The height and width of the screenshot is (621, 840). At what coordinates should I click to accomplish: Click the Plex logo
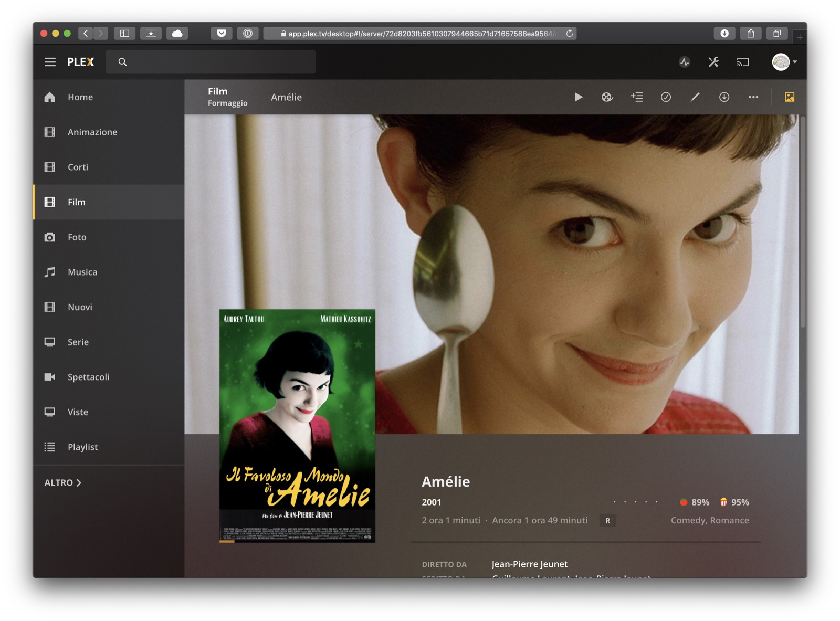click(81, 62)
